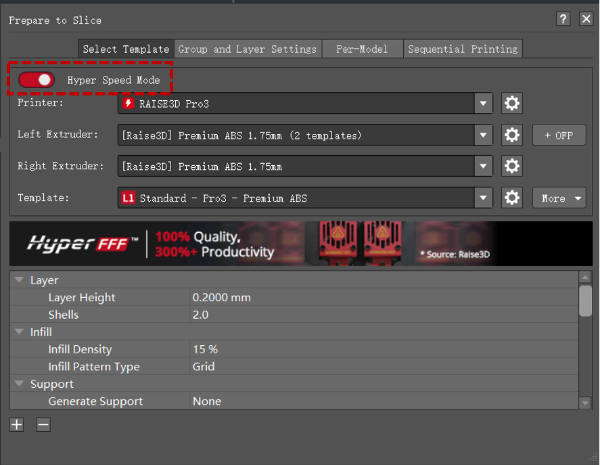
Task: Expand the Right Extruder filament dropdown
Action: pos(484,166)
